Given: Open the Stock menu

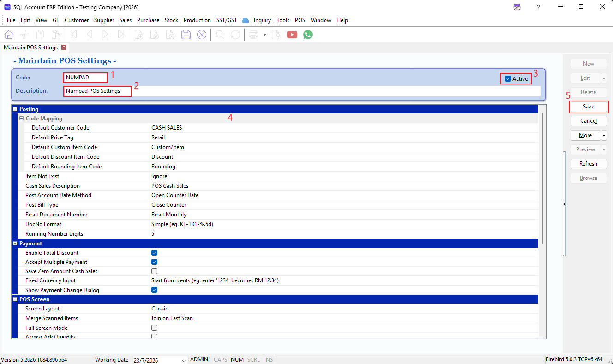Looking at the screenshot, I should 171,20.
